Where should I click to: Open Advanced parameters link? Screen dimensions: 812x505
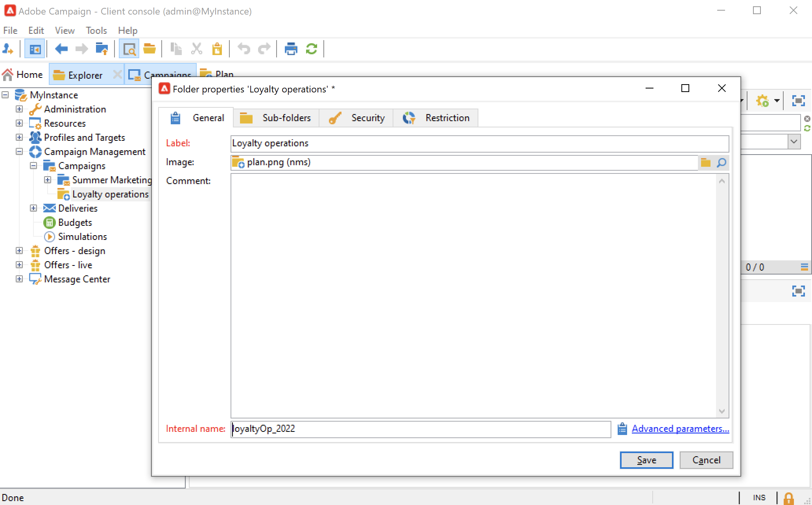tap(680, 429)
